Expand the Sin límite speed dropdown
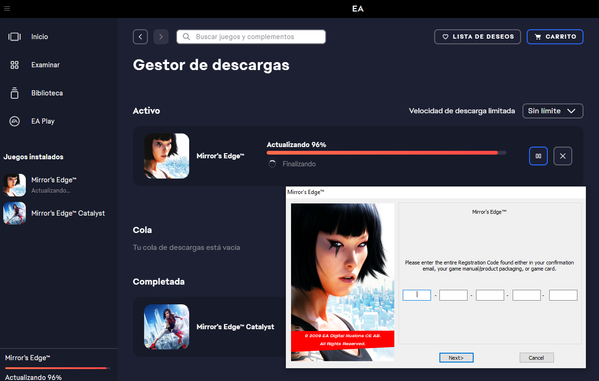Image resolution: width=599 pixels, height=381 pixels. [x=552, y=111]
